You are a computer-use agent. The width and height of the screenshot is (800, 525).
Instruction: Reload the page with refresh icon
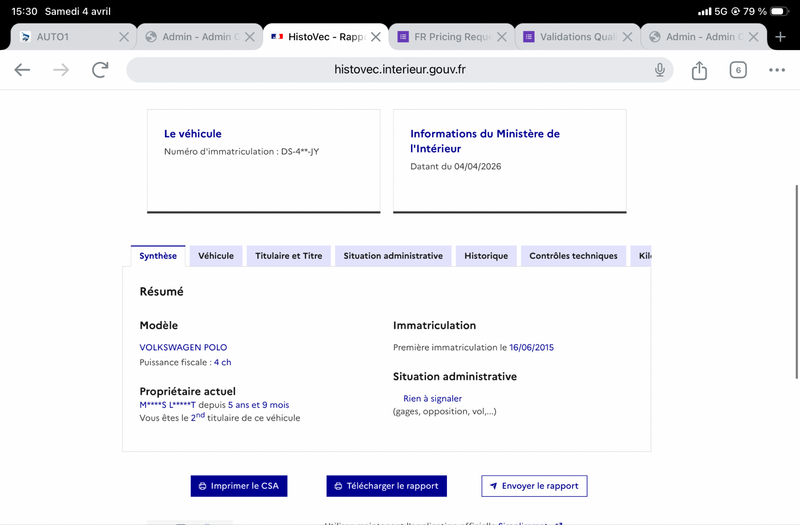click(x=100, y=70)
